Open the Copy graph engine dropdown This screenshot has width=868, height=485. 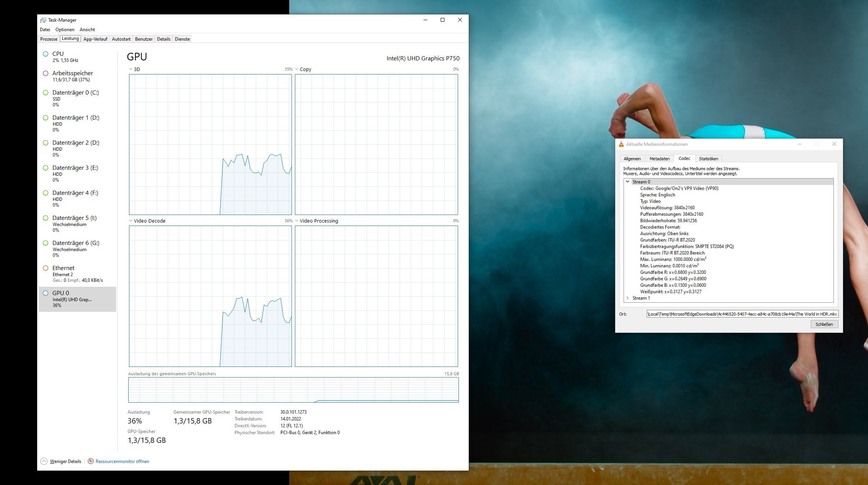click(297, 70)
